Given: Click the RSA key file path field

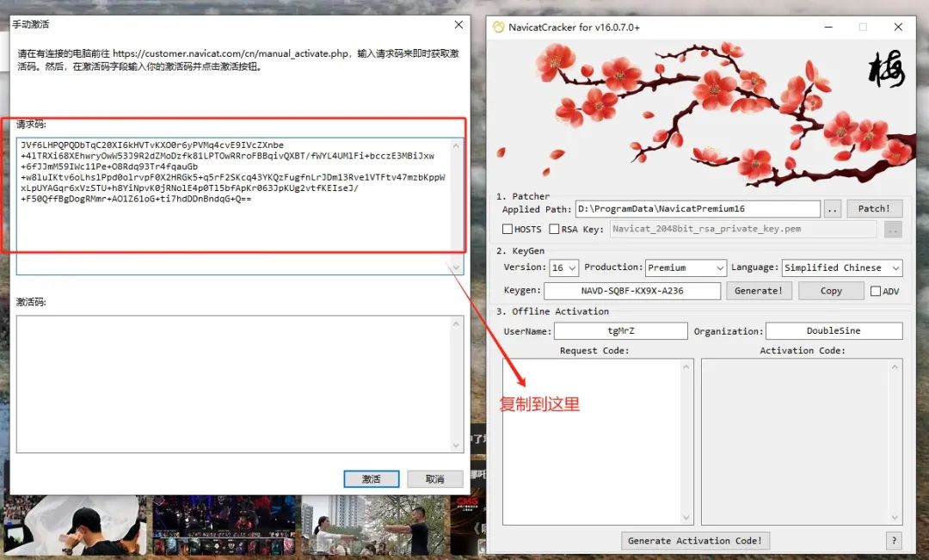Looking at the screenshot, I should [743, 229].
